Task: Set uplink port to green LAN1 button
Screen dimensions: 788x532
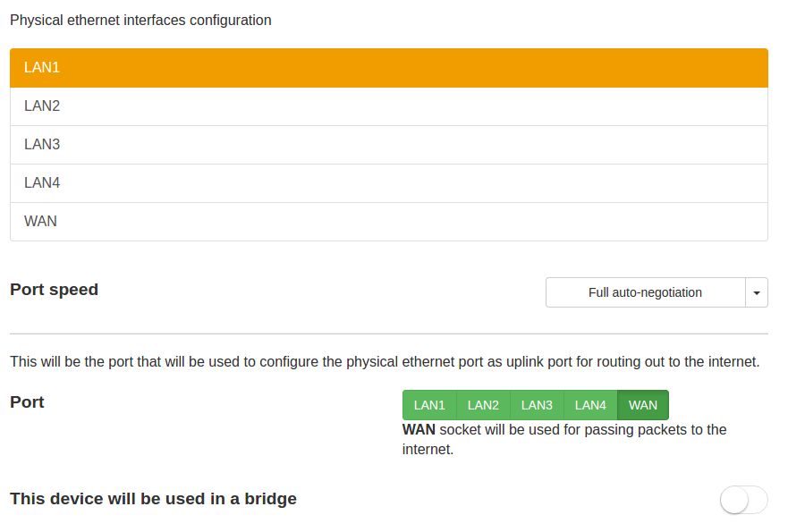Action: pos(429,405)
